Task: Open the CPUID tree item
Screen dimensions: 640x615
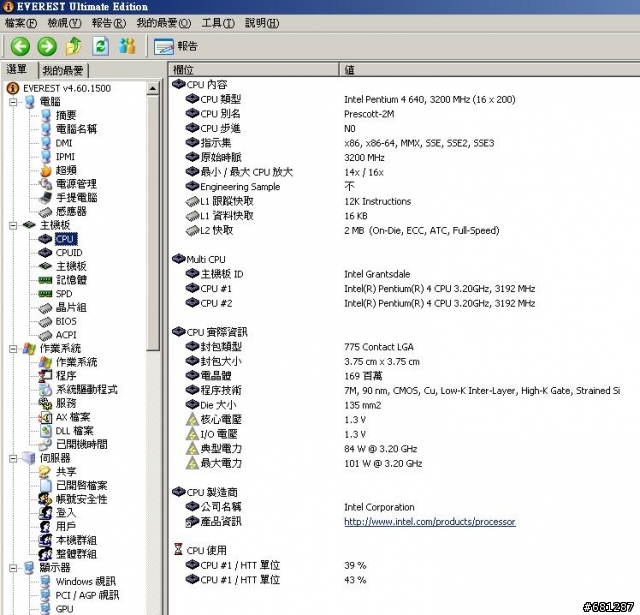Action: (69, 253)
